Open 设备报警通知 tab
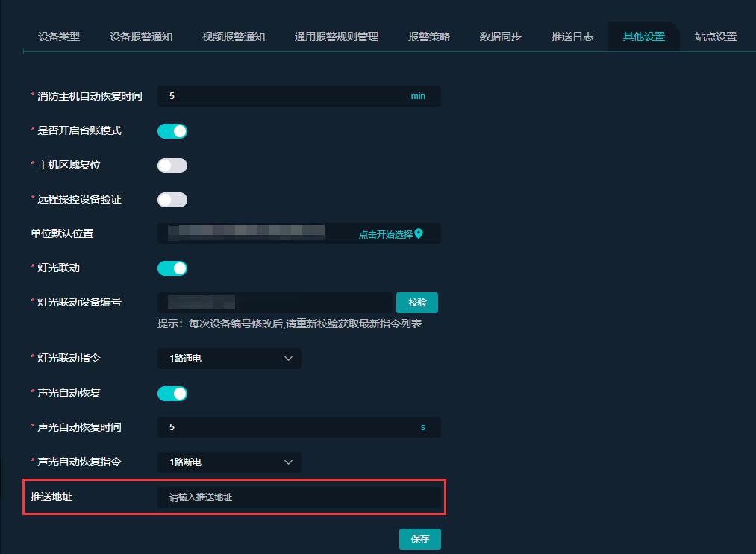 (141, 37)
